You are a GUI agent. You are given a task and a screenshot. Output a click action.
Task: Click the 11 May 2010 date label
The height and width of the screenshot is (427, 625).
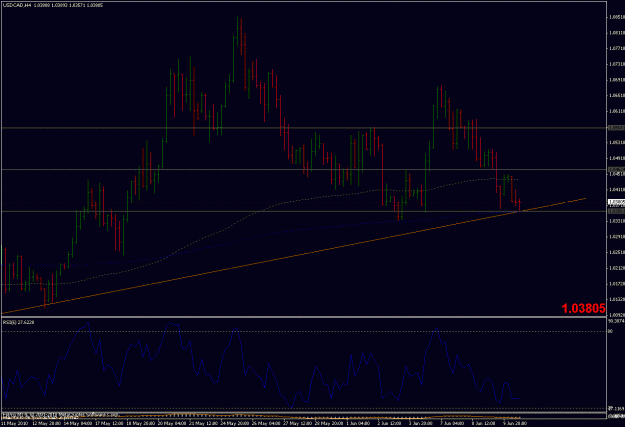point(15,423)
